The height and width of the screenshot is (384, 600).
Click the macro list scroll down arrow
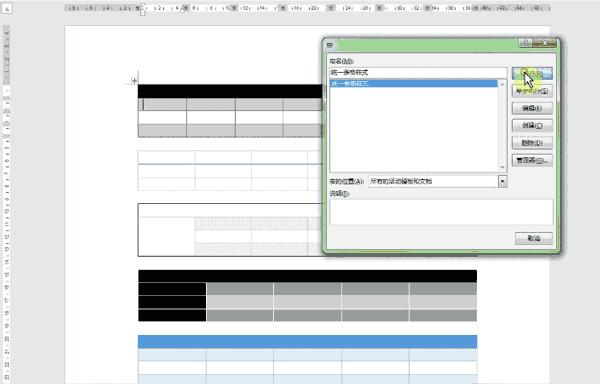(x=502, y=168)
